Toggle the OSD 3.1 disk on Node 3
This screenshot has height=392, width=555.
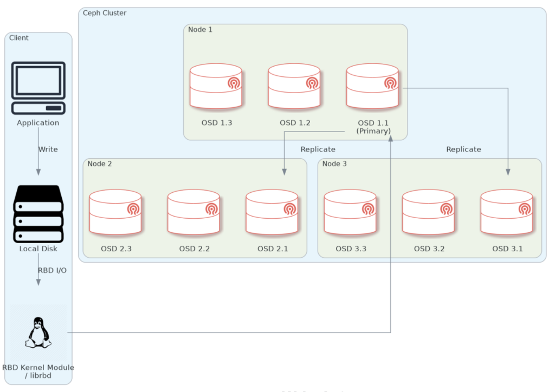[507, 212]
